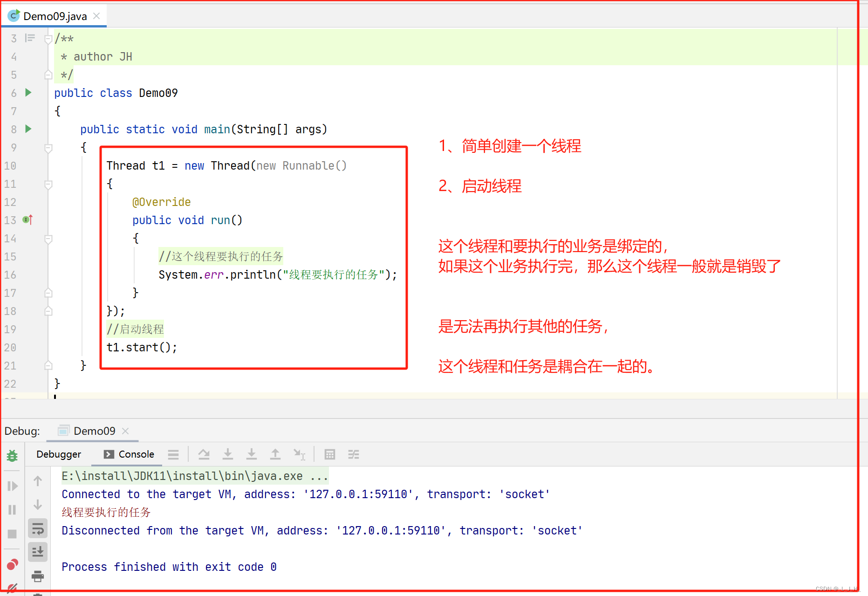Click the 'Connected to the target VM' line
The width and height of the screenshot is (868, 596).
[306, 494]
